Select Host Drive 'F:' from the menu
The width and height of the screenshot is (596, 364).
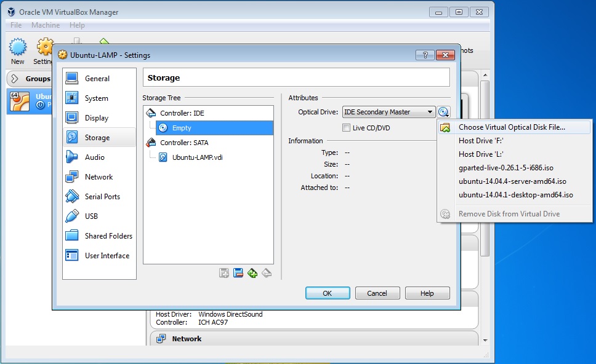pyautogui.click(x=515, y=141)
